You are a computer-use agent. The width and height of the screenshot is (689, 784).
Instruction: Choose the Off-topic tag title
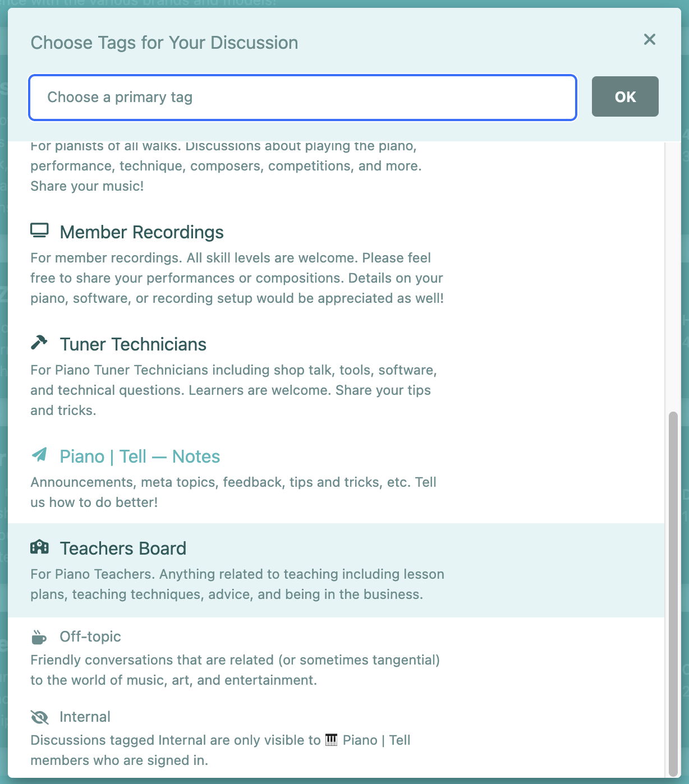(x=90, y=637)
